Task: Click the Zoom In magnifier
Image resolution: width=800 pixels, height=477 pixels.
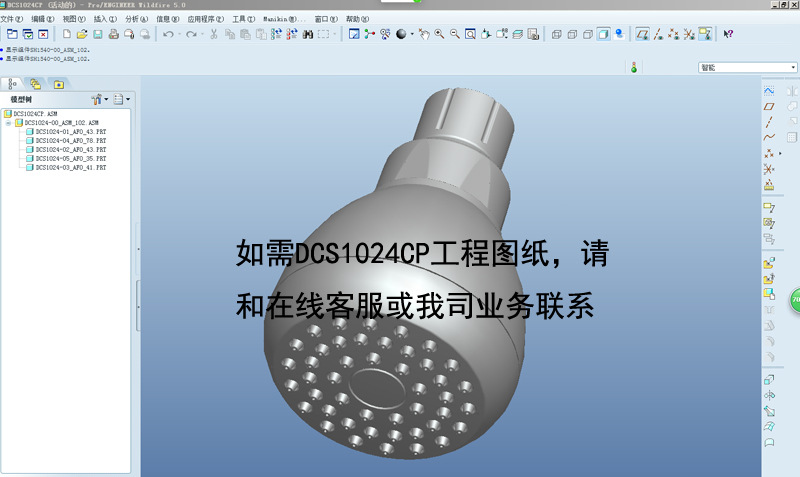Action: [439, 34]
